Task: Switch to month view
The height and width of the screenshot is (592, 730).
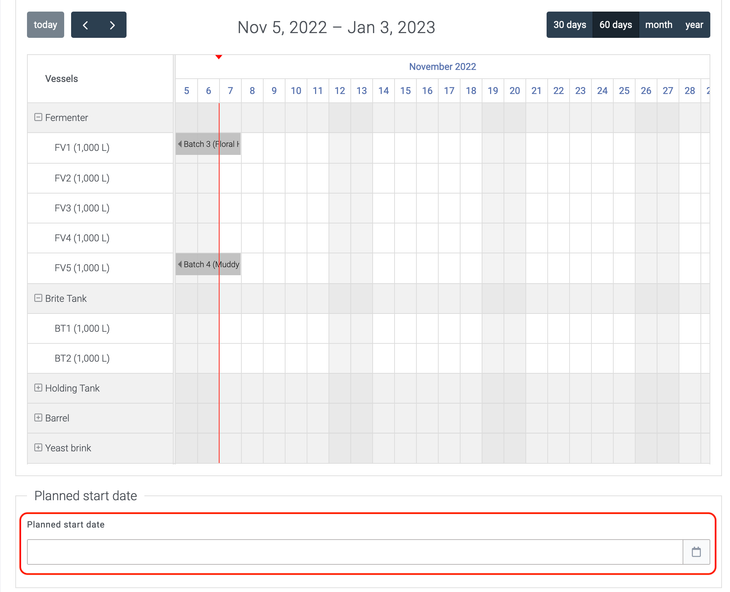Action: click(x=658, y=25)
